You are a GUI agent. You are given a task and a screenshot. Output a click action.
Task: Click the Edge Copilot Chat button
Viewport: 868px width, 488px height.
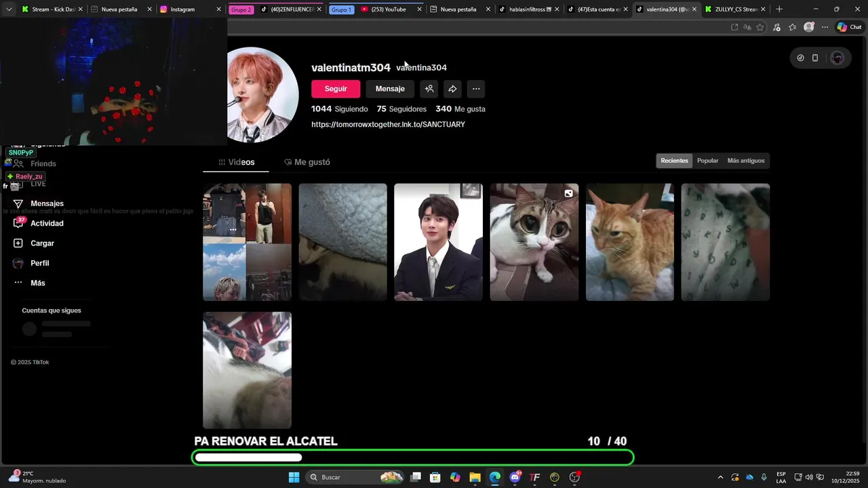[x=849, y=27]
